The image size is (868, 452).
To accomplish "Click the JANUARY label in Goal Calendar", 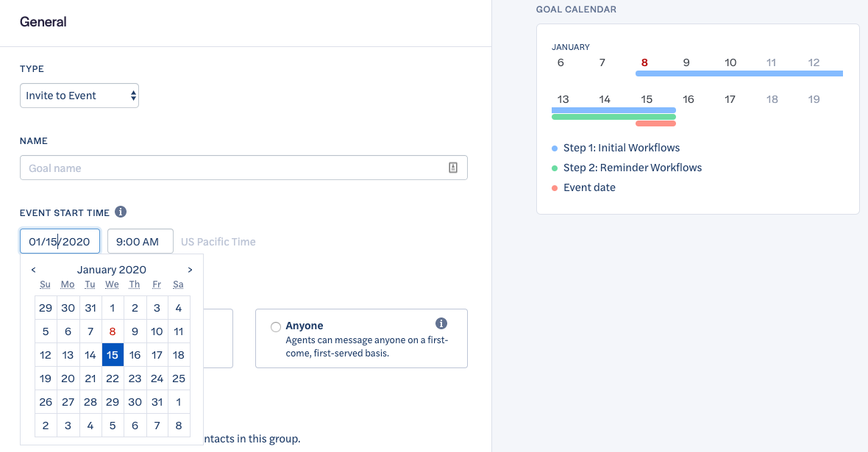I will point(571,47).
